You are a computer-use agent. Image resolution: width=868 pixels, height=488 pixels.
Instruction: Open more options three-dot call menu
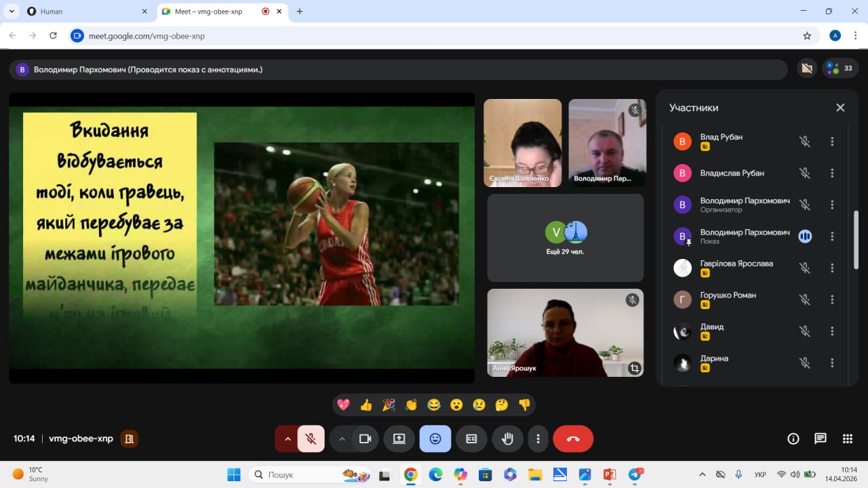coord(538,439)
